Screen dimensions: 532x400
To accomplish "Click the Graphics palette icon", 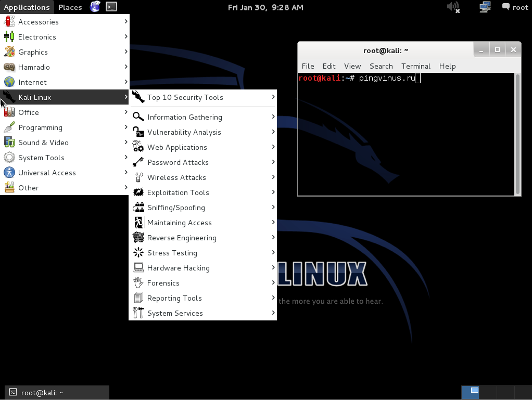I will pos(9,52).
